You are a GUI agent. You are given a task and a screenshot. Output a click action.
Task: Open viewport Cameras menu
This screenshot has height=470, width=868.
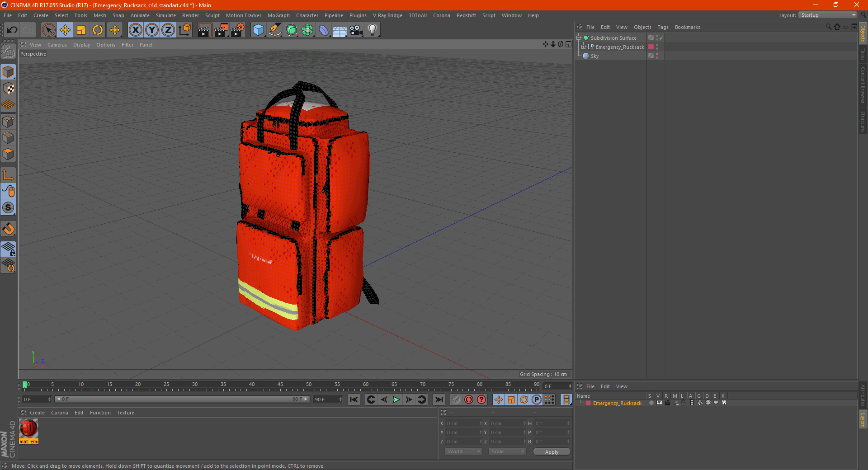click(57, 45)
